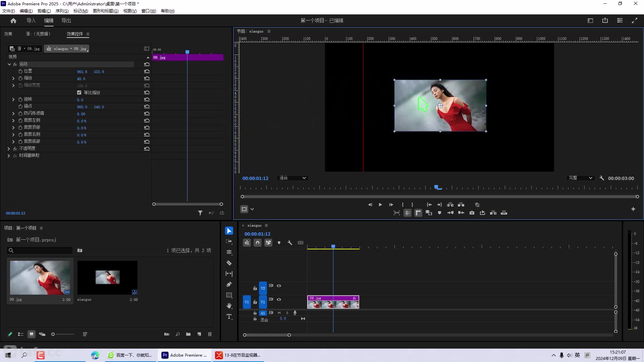Toggle snap in timeline magnet button

(x=258, y=243)
